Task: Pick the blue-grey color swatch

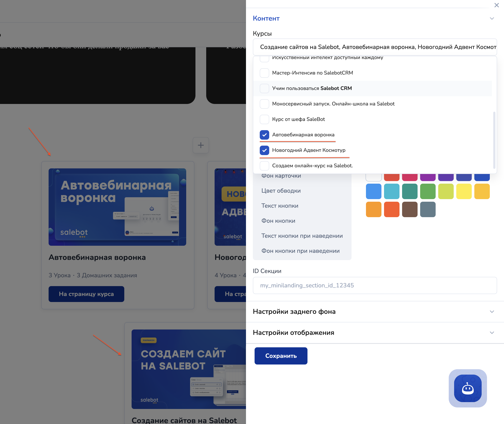Action: point(427,209)
